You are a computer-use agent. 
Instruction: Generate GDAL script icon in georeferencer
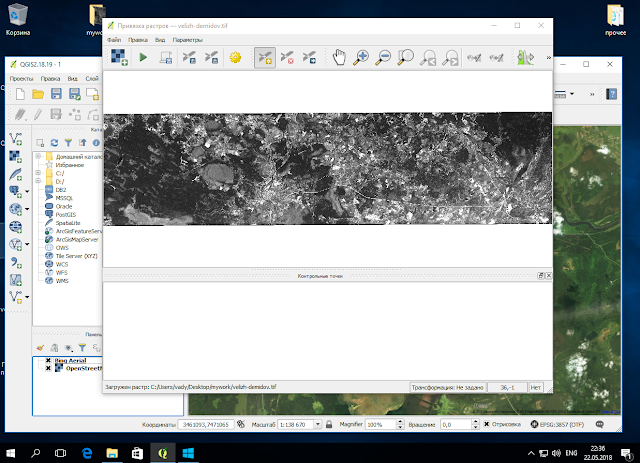(x=166, y=57)
